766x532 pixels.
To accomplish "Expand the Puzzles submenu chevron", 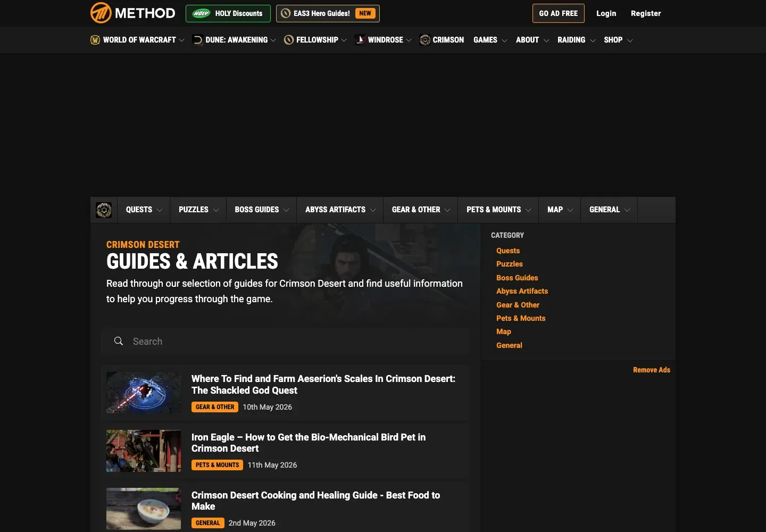I will tap(216, 210).
